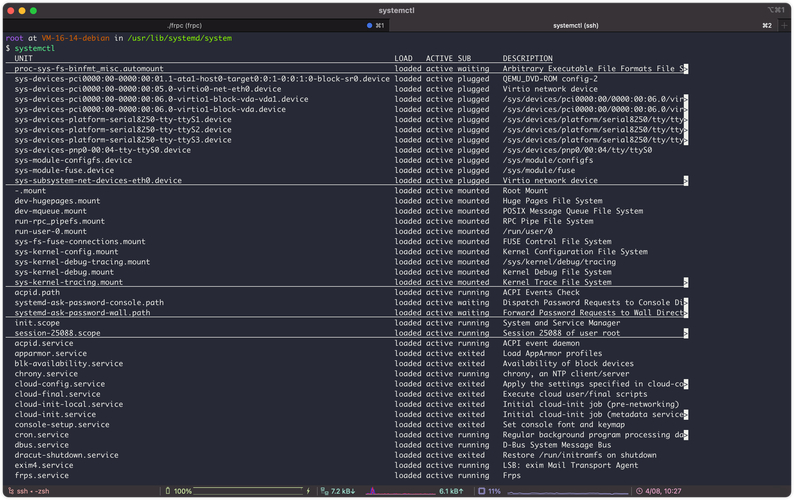Screen dimensions: 794x500
Task: Click the UNIT column header
Action: pos(23,58)
